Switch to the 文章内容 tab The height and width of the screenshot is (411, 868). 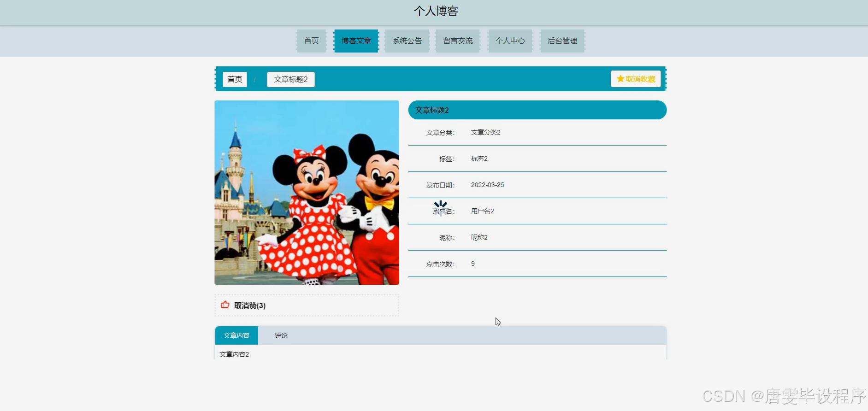[x=236, y=335]
